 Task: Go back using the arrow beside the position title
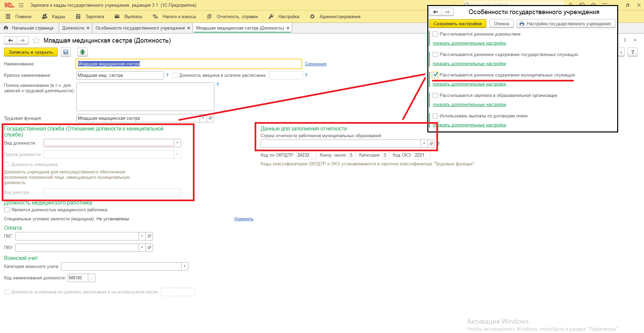(x=10, y=41)
